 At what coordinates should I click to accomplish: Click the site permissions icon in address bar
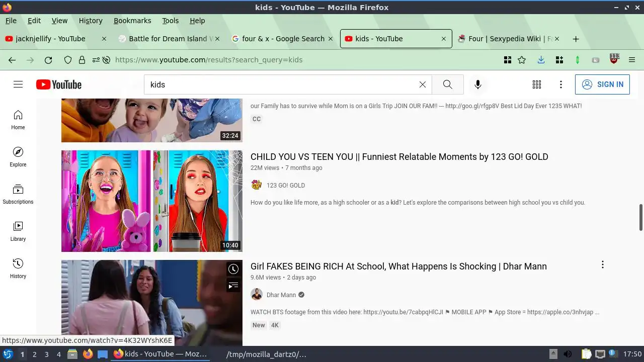[96, 60]
